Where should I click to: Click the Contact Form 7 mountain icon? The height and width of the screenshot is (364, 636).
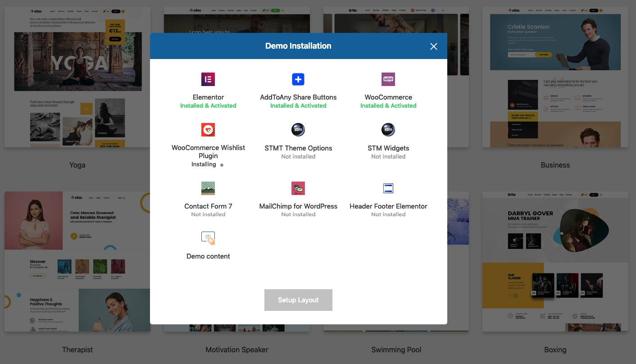point(208,188)
